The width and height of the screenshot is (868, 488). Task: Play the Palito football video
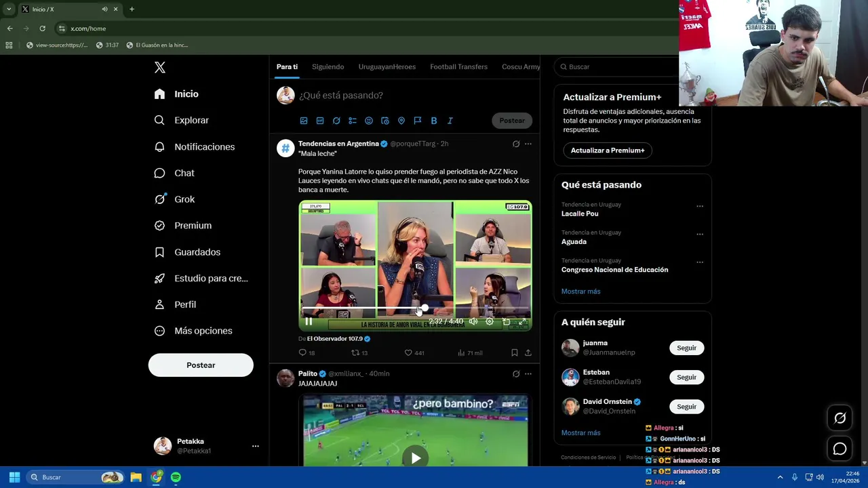coord(416,458)
